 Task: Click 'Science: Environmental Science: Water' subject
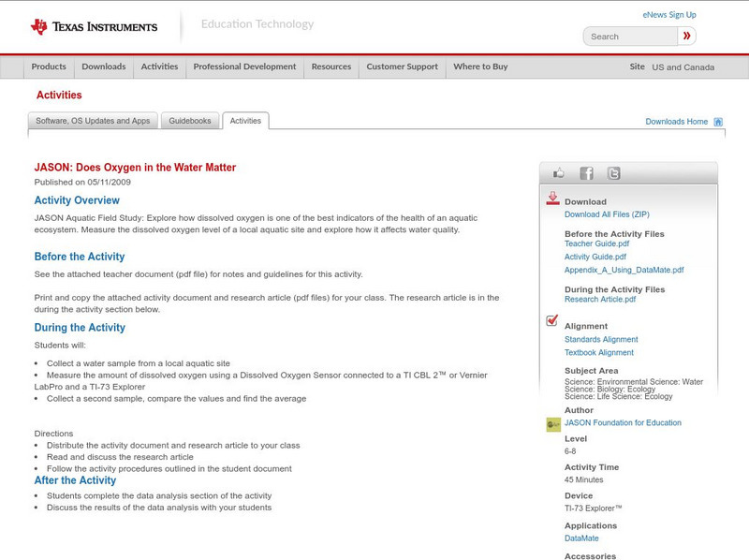(x=634, y=382)
